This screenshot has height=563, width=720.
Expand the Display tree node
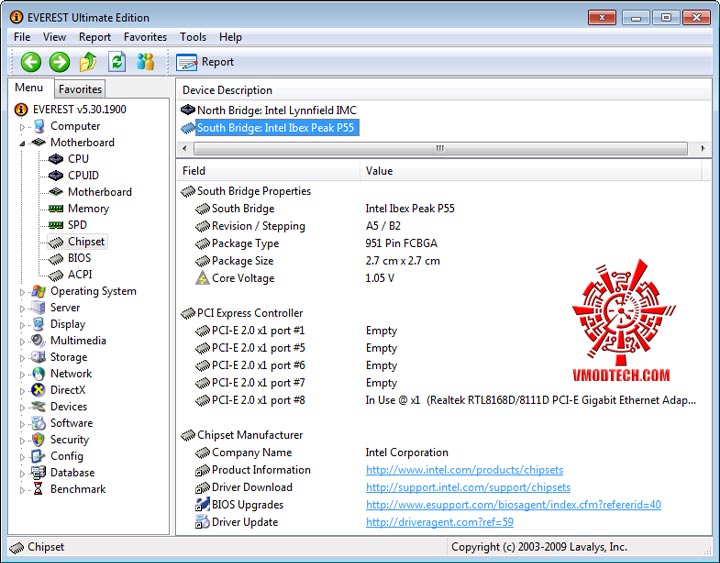22,325
